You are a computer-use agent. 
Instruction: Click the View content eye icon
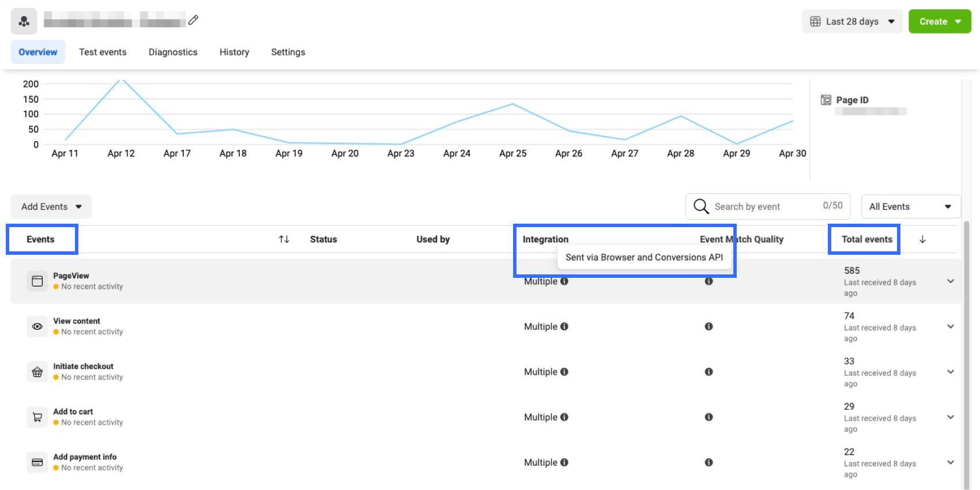37,326
